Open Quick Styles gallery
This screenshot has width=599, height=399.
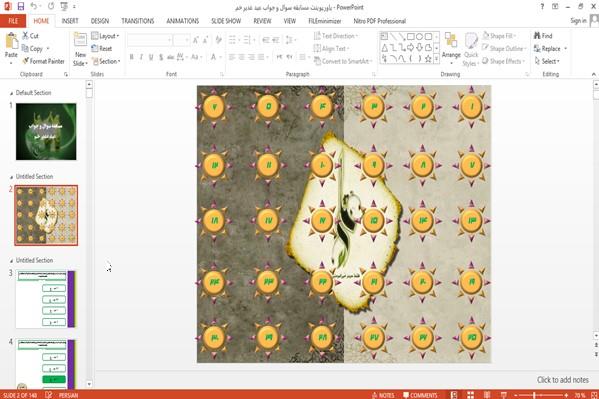[471, 49]
